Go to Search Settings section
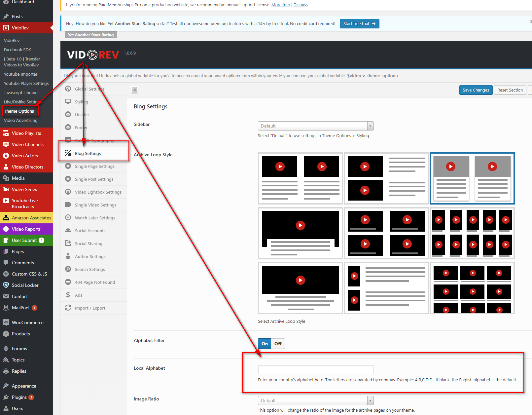The width and height of the screenshot is (532, 415). point(90,269)
